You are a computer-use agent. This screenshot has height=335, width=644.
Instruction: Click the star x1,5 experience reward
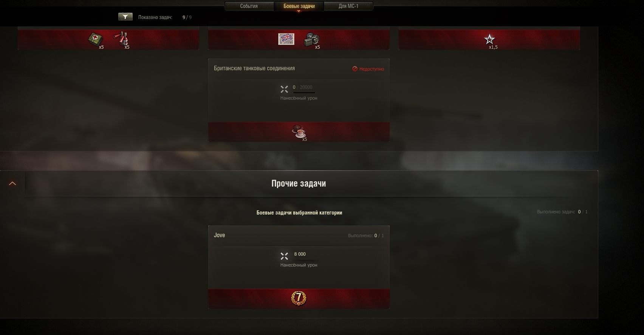click(x=489, y=39)
